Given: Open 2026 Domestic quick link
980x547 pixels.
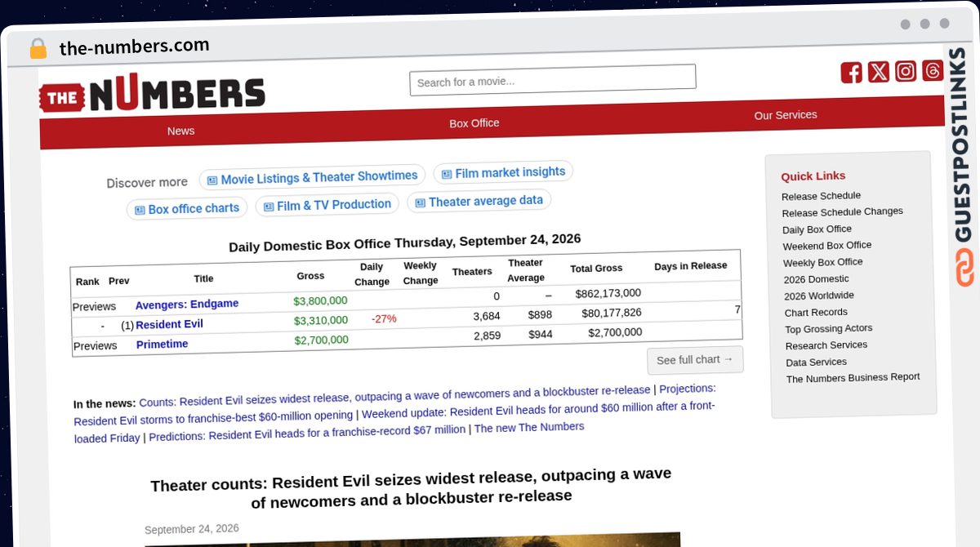Looking at the screenshot, I should (x=816, y=279).
